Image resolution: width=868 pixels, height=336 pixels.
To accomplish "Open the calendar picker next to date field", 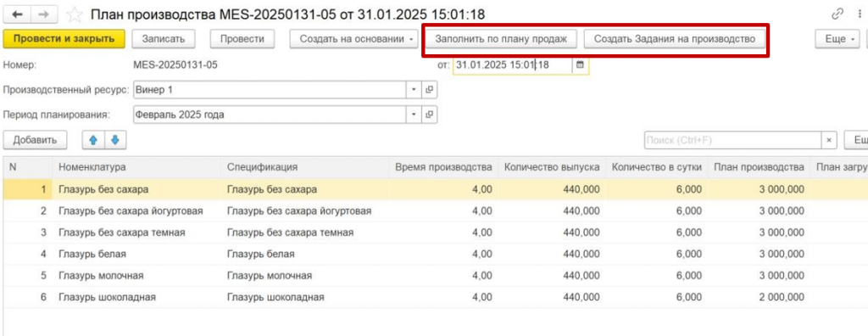I will (x=580, y=64).
